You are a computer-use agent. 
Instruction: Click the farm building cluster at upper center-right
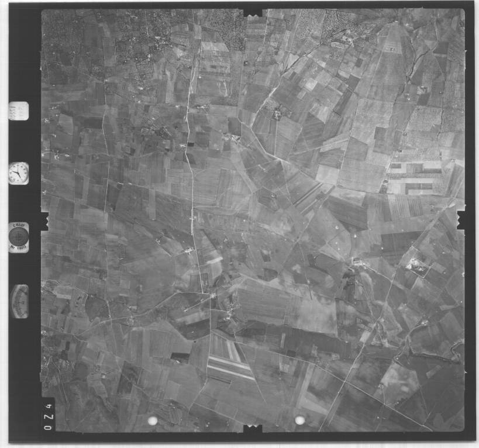point(276,111)
